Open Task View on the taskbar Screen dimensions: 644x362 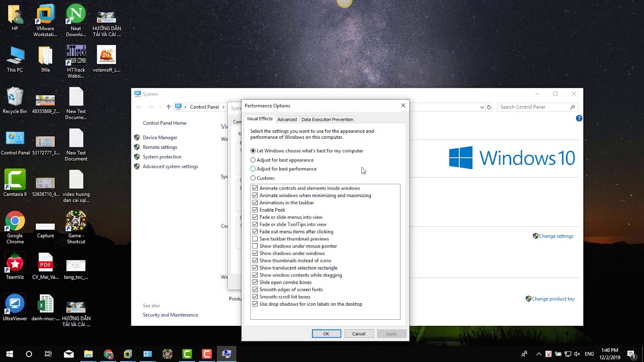click(x=48, y=354)
